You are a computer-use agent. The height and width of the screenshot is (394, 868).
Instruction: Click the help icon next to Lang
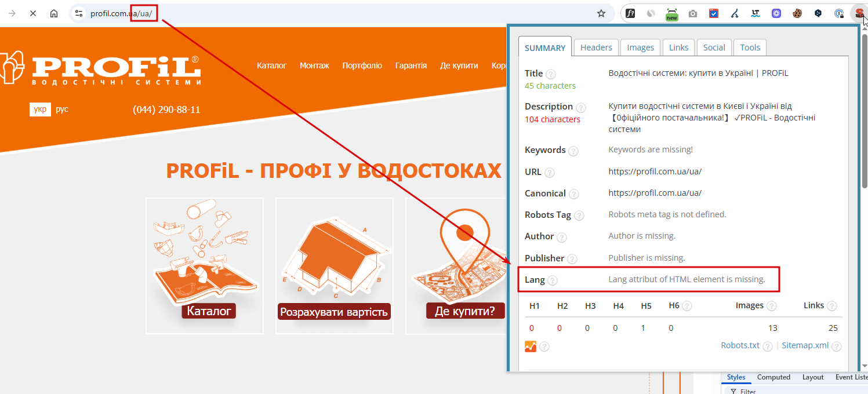tap(553, 280)
